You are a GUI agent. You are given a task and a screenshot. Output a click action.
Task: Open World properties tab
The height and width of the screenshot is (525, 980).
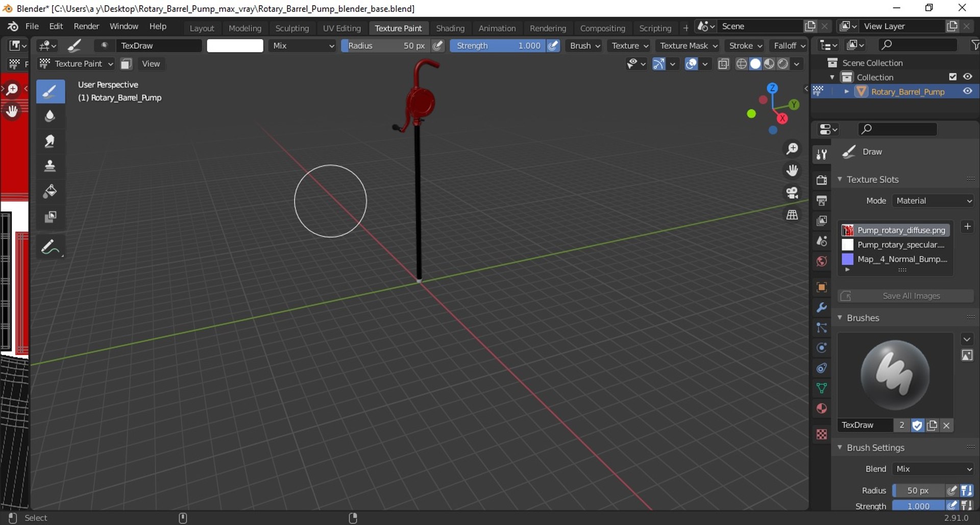(x=821, y=261)
